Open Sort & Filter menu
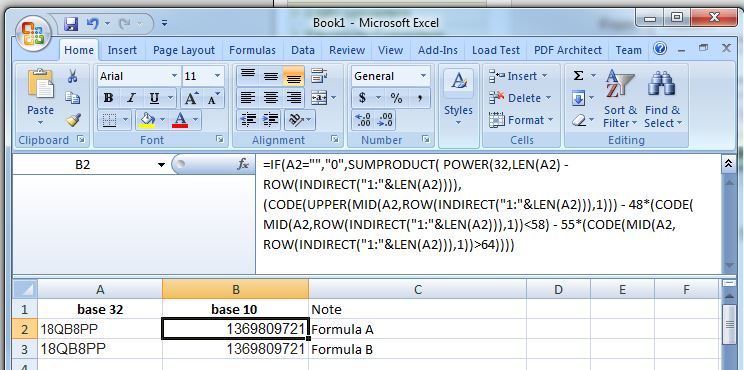This screenshot has width=744, height=370. tap(620, 99)
